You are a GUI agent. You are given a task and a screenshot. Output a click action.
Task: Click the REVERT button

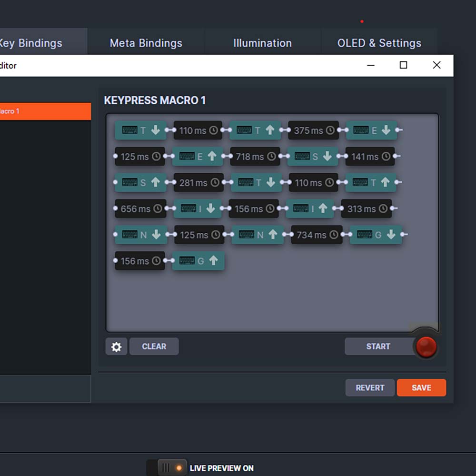(x=370, y=387)
